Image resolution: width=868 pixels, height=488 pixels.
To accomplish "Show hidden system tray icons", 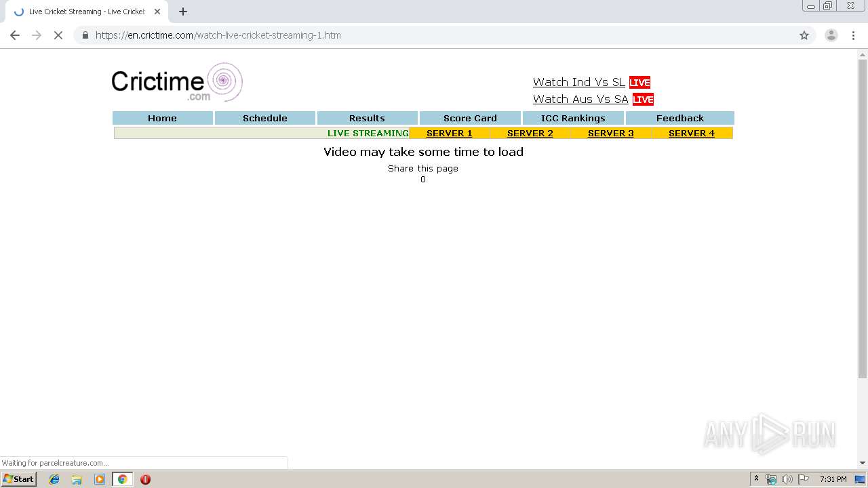I will (x=756, y=479).
